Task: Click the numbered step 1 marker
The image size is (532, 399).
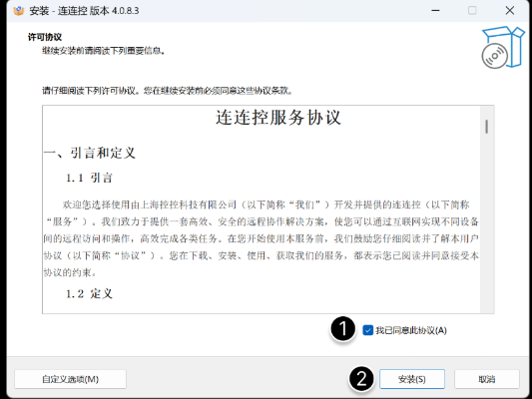Action: 343,329
